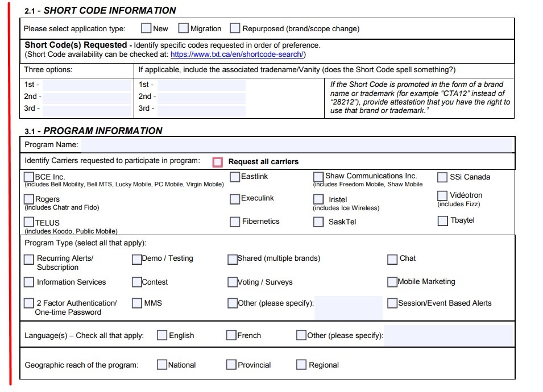Viewport: 543px width, 392px height.
Task: Click the Program Name input field
Action: click(x=297, y=145)
